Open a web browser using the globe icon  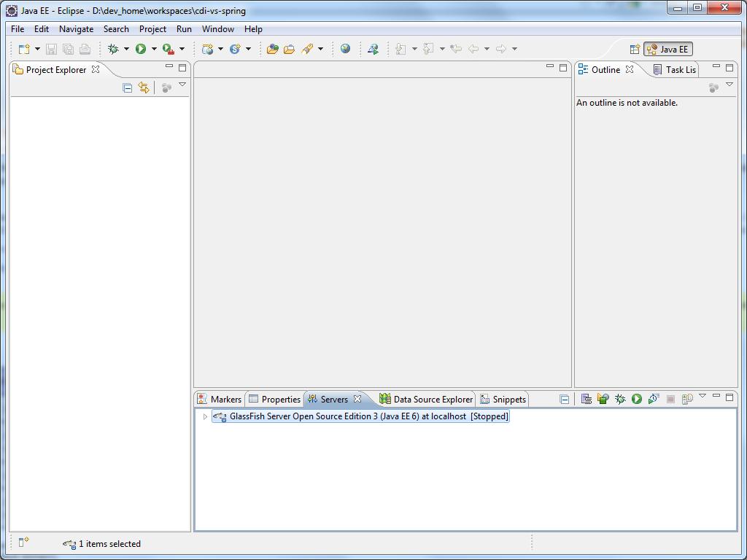[x=345, y=49]
